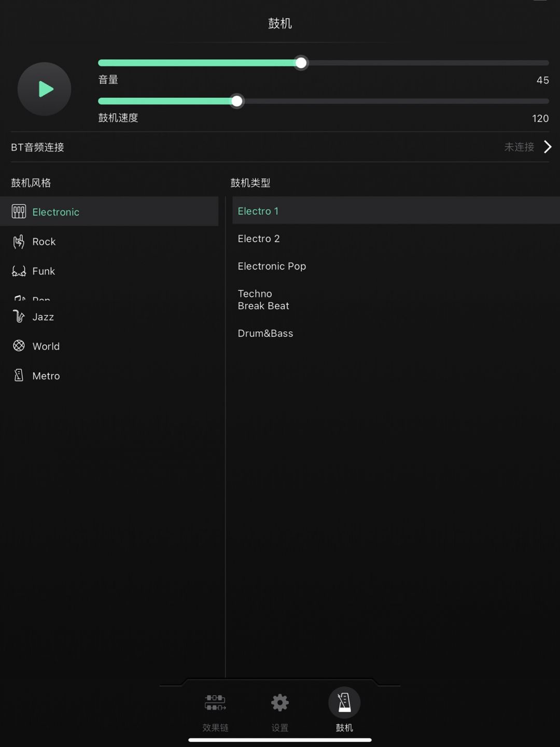
Task: Open settings (设置) gear icon
Action: pyautogui.click(x=280, y=703)
